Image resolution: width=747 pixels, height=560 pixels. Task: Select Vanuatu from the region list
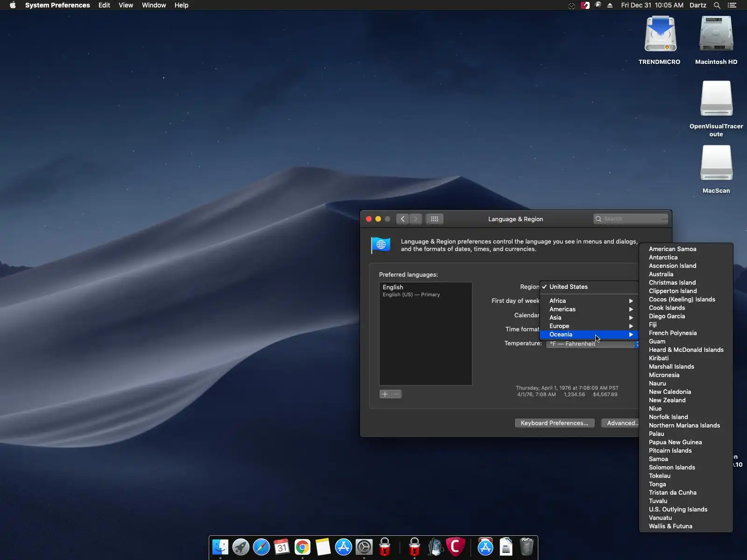[686, 518]
